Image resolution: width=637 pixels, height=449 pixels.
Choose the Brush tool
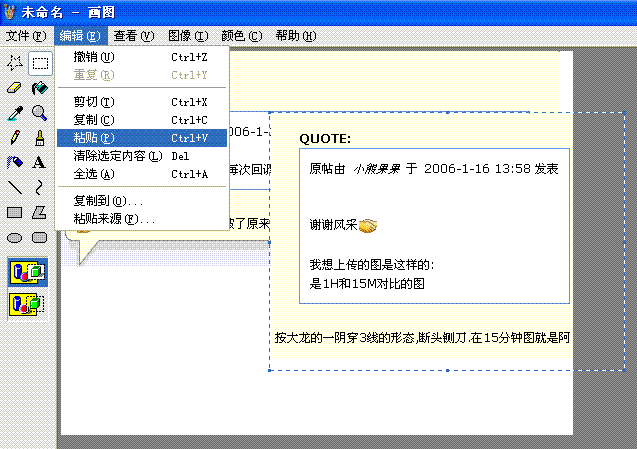click(40, 138)
